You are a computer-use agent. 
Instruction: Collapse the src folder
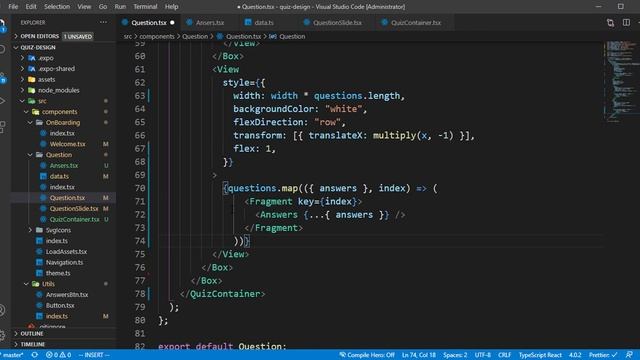(42, 101)
